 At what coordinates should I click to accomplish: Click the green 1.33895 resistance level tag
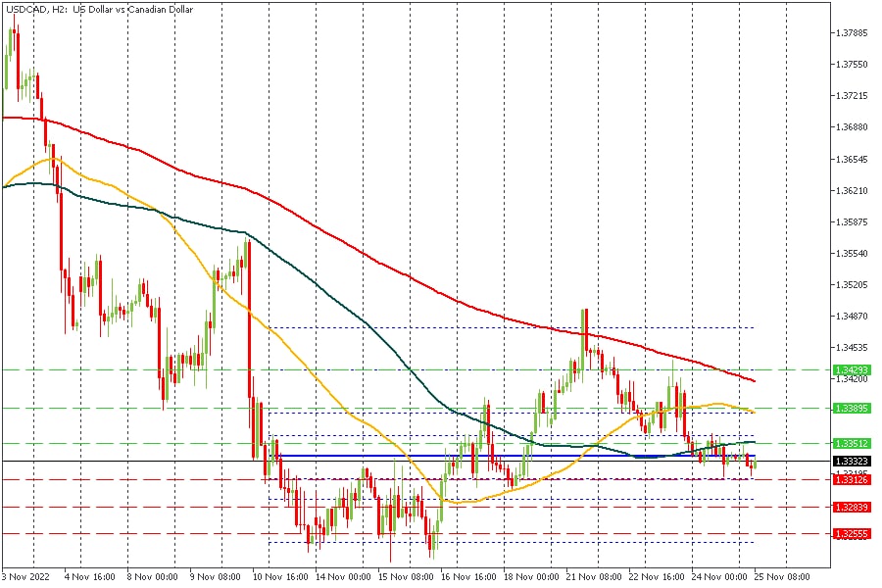(x=852, y=408)
